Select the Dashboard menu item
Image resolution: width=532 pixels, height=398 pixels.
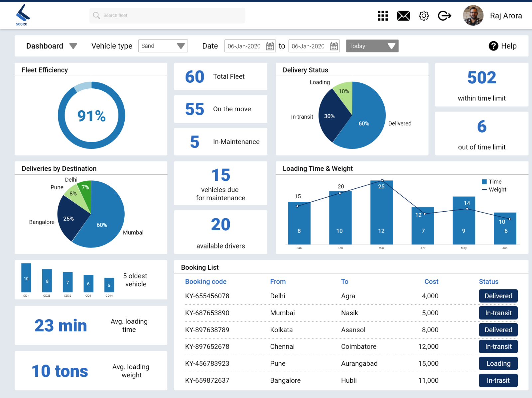(45, 46)
